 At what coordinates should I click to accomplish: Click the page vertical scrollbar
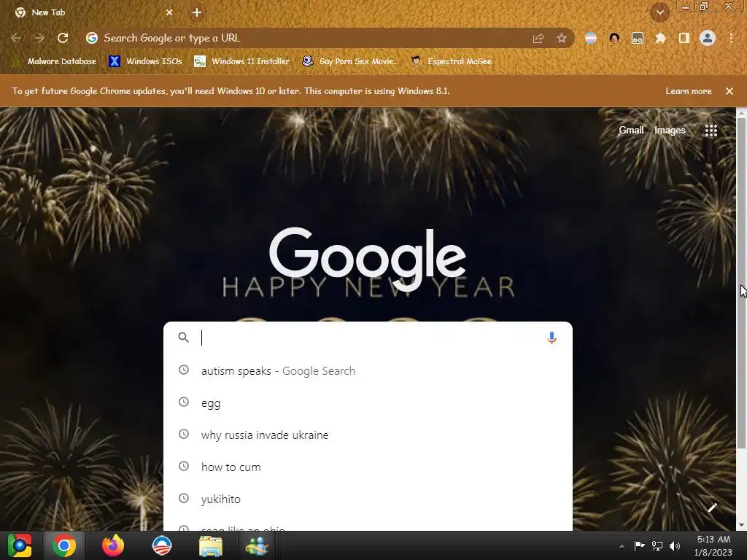[741, 284]
